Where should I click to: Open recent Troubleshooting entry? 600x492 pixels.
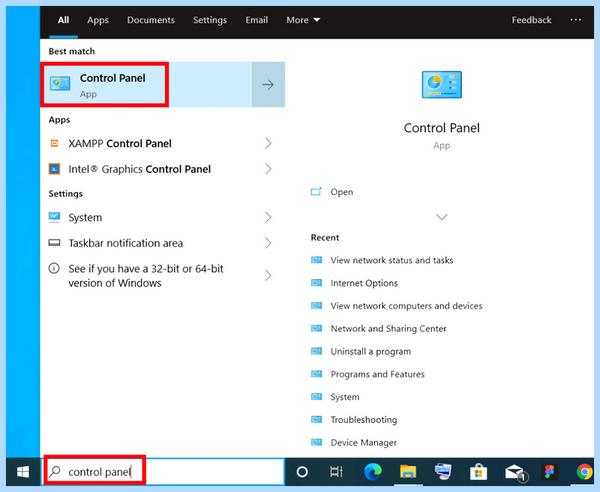pos(364,420)
